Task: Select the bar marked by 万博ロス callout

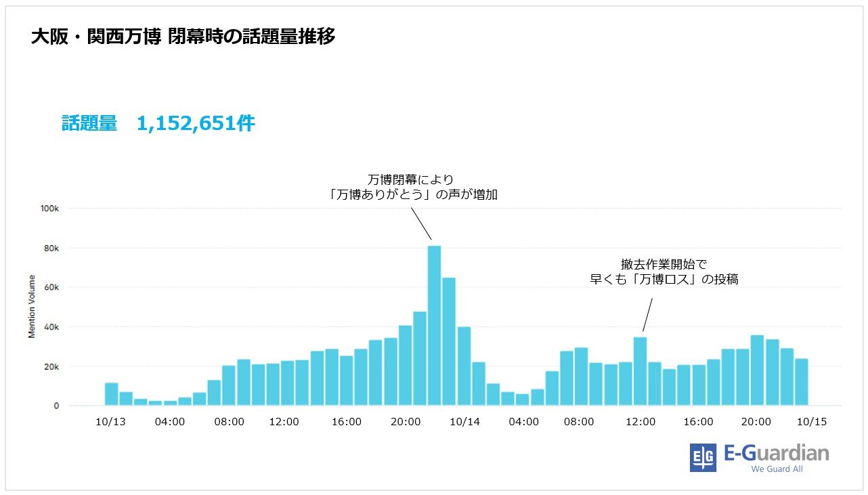Action: tap(640, 371)
